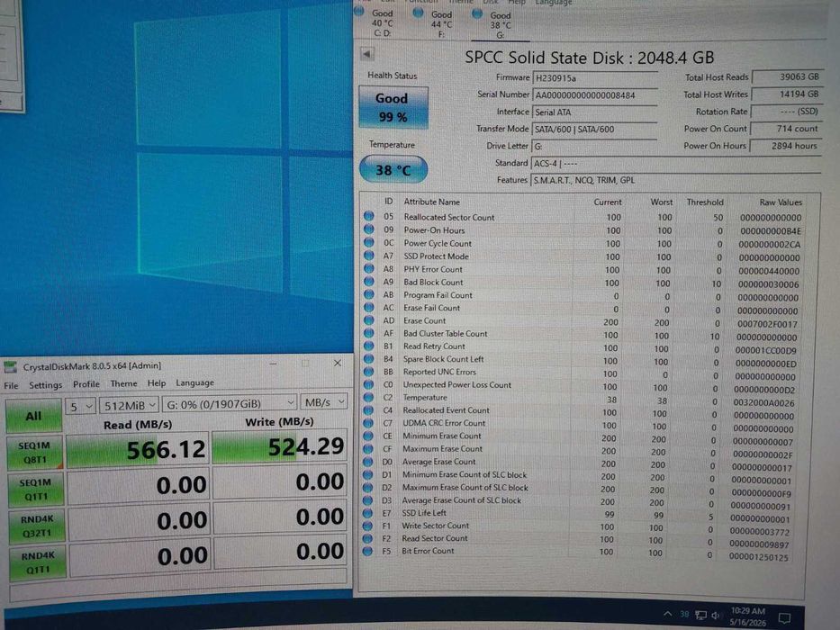Click status icon for Erase Fail Count row
The width and height of the screenshot is (840, 630).
click(x=369, y=307)
